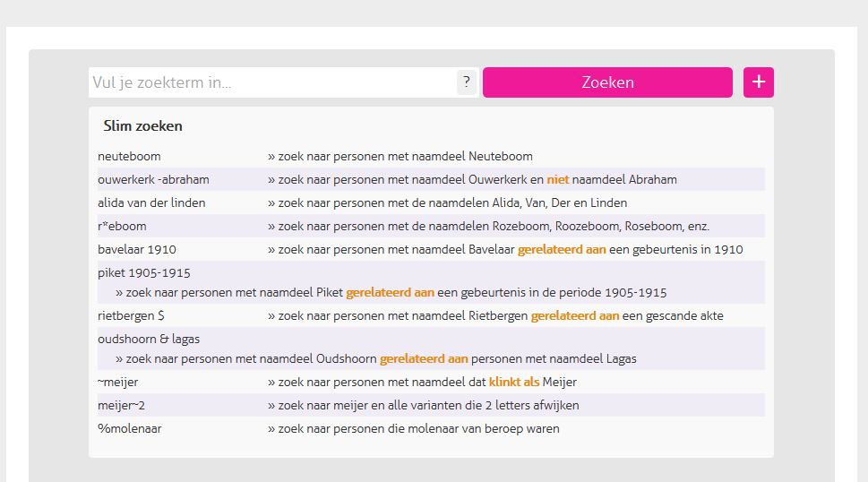The height and width of the screenshot is (482, 868).
Task: Click the 'oudshoorn & lagas' example
Action: 149,339
